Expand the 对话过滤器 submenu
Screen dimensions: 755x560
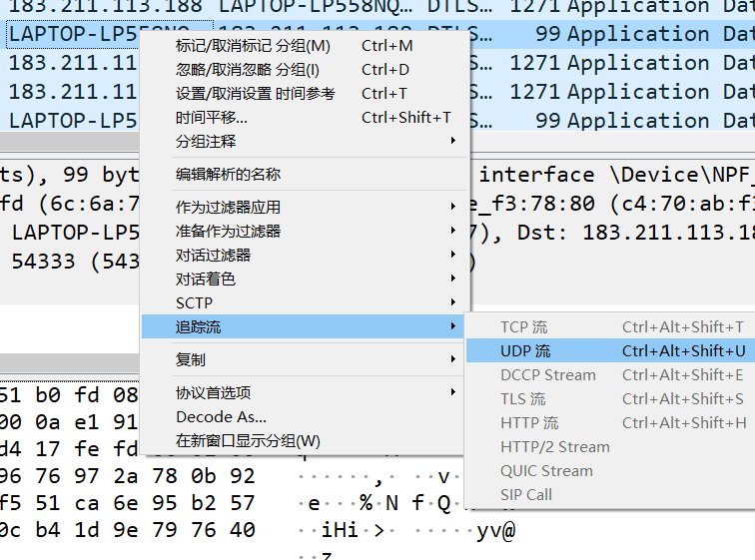[303, 255]
